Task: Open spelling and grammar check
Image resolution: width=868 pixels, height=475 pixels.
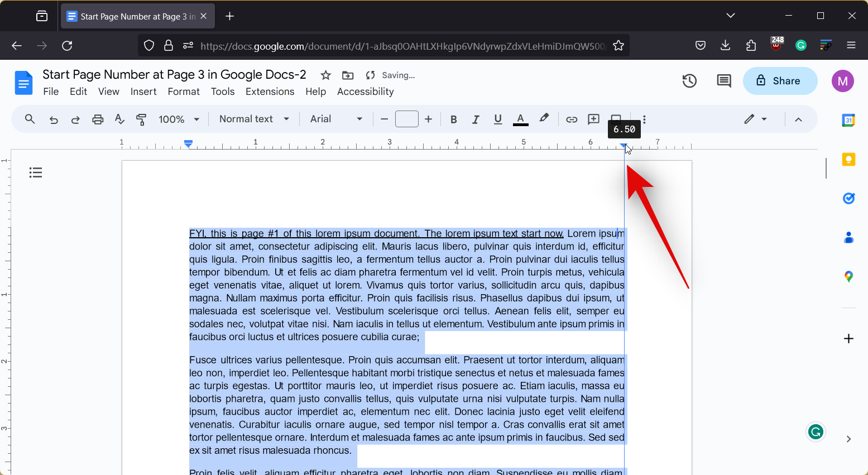Action: point(119,119)
